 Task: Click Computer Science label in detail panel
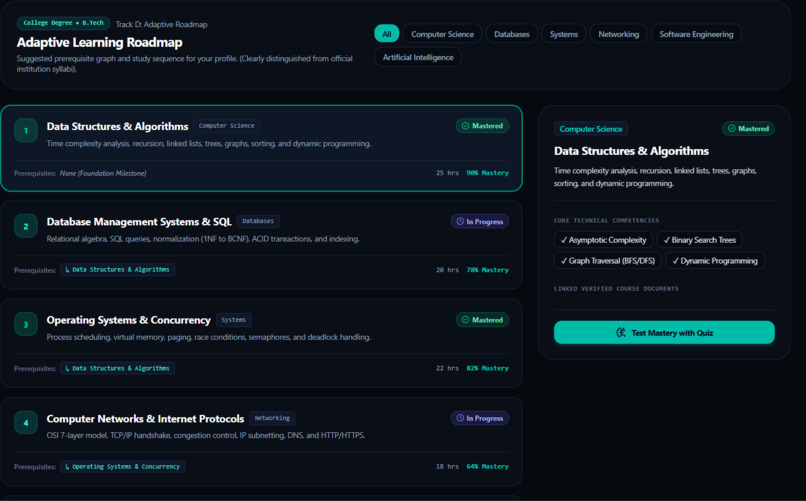(591, 129)
